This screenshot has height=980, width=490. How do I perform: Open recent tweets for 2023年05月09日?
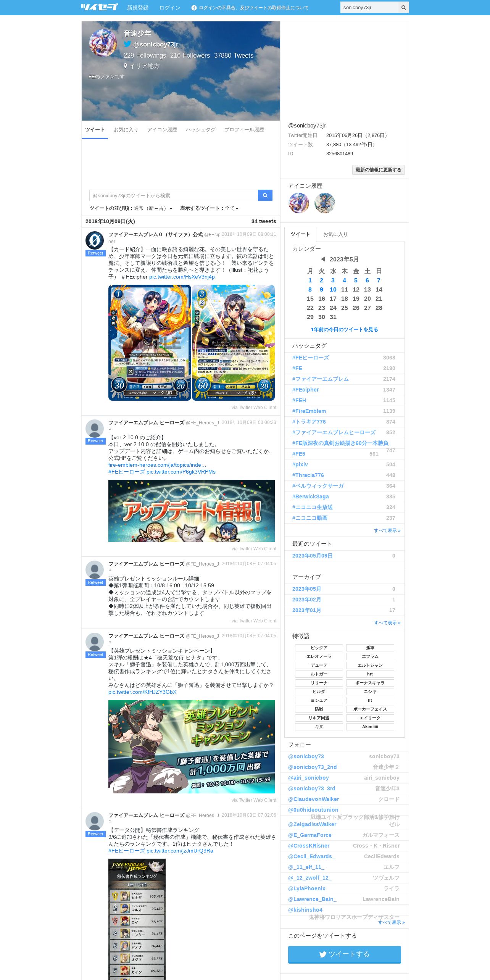click(x=313, y=556)
